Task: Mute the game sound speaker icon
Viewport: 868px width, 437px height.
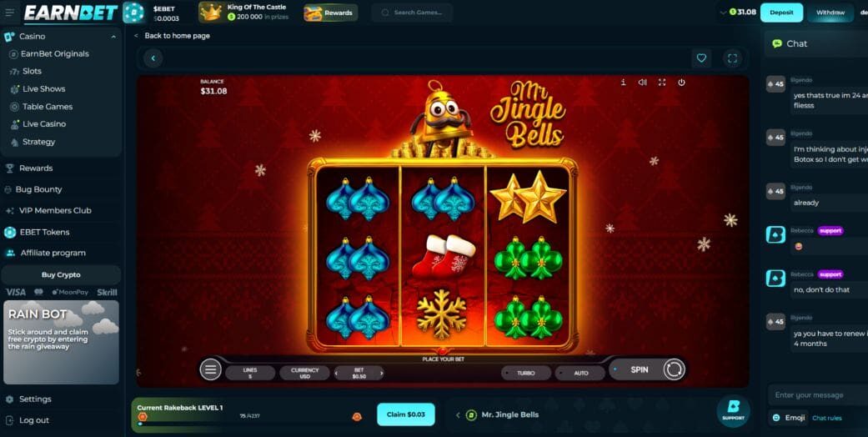Action: 642,82
